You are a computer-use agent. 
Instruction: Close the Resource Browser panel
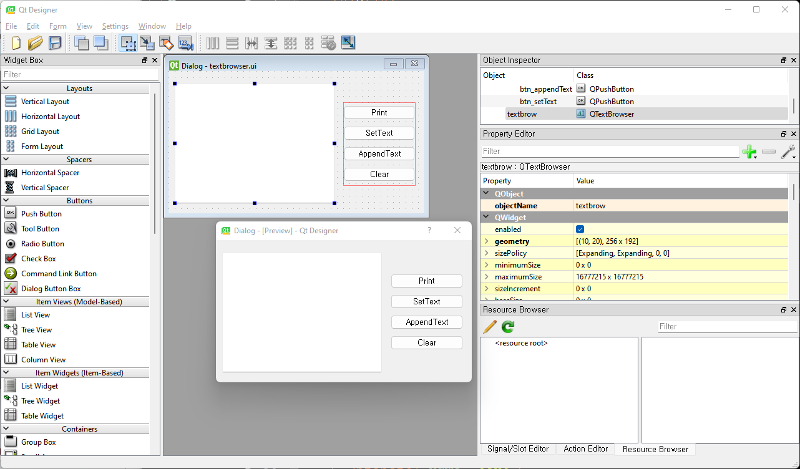pos(793,310)
